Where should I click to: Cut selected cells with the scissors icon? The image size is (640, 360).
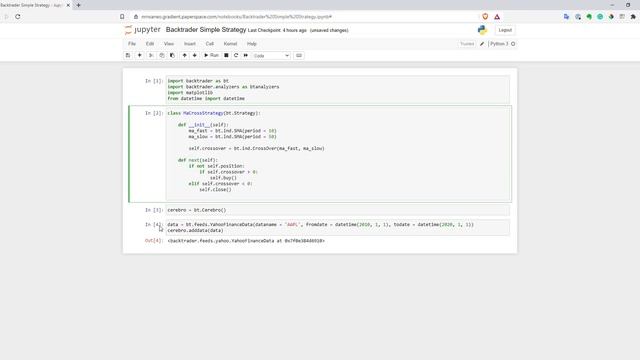click(x=151, y=56)
